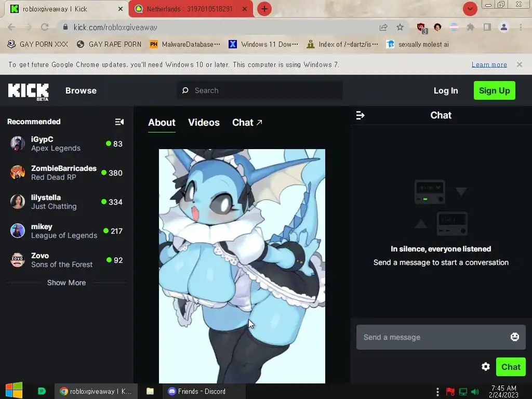Screen dimensions: 532x399
Task: Open mikey channel avatar
Action: pos(18,231)
